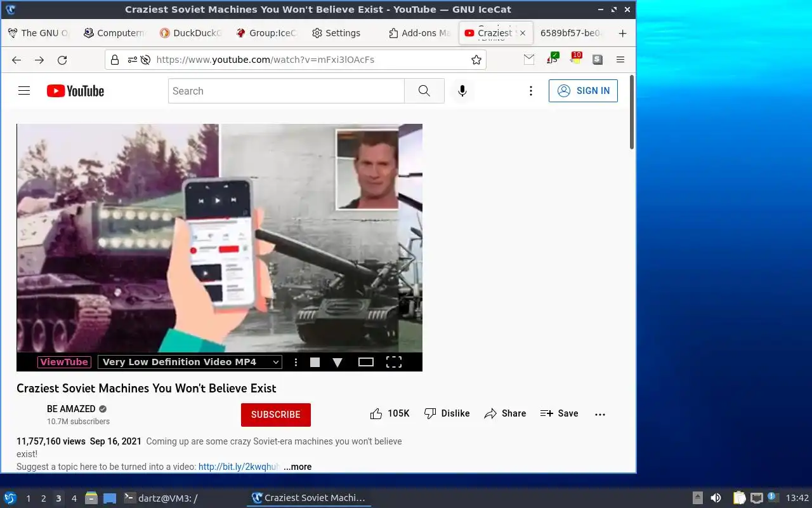Open the crossed-out shield icon in the address bar
This screenshot has height=508, width=812.
pos(145,60)
